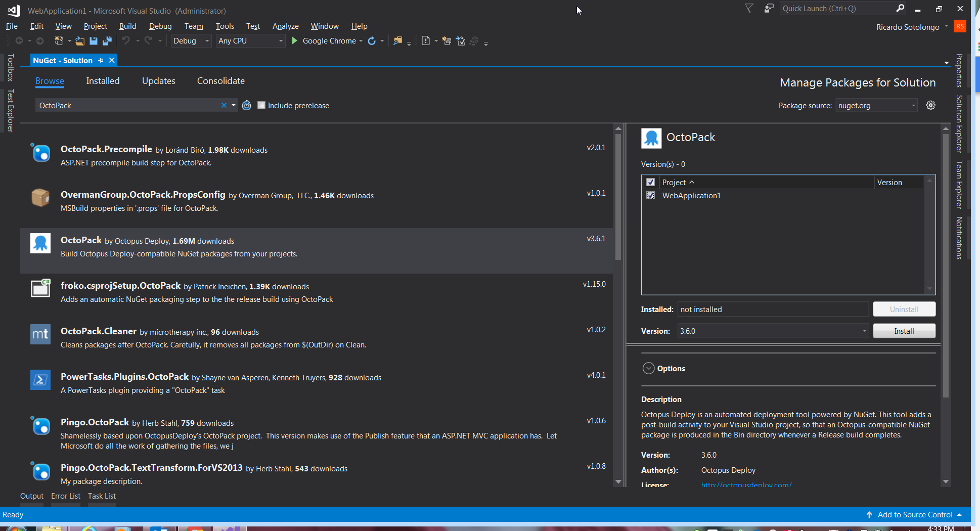Switch to the Installed tab
980x531 pixels.
tap(103, 81)
